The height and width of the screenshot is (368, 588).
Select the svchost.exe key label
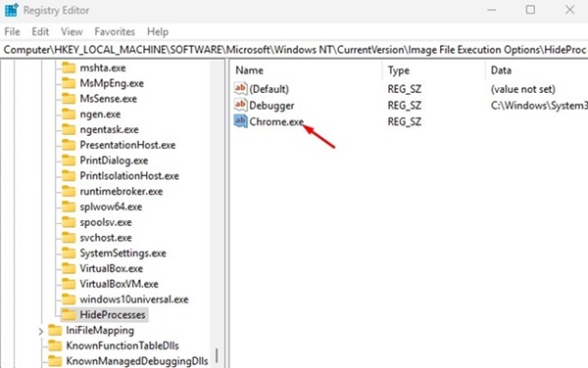pos(106,238)
